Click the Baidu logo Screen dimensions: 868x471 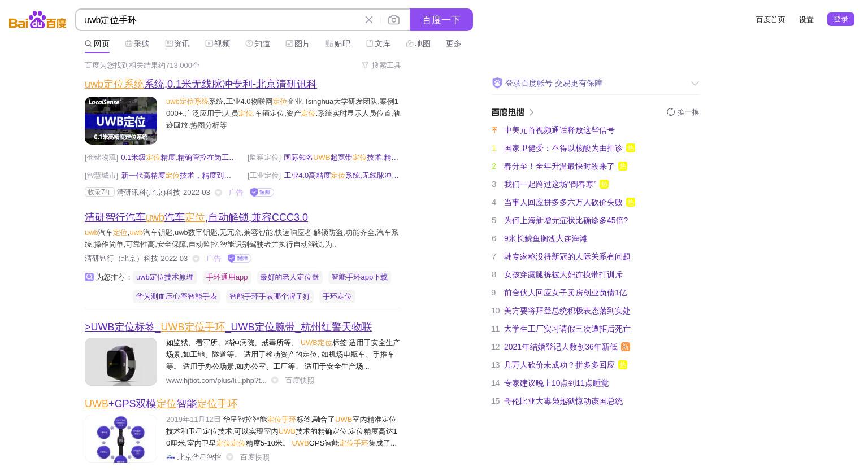[38, 20]
